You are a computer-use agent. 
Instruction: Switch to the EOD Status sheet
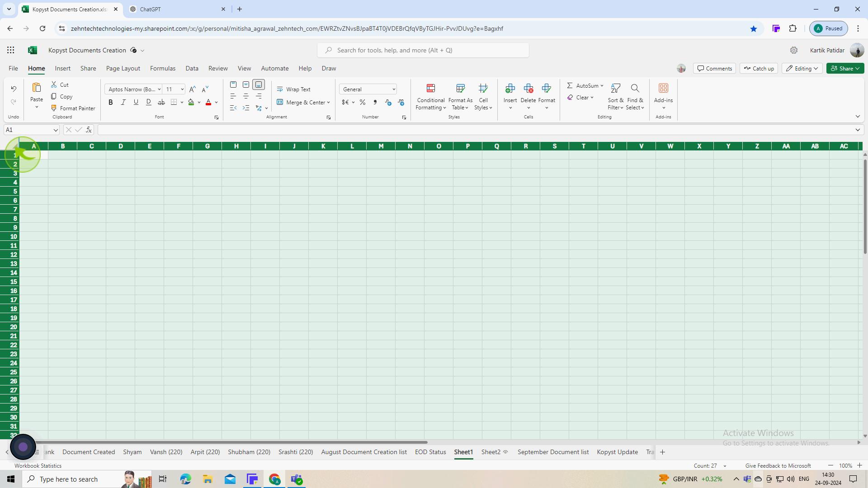[430, 452]
